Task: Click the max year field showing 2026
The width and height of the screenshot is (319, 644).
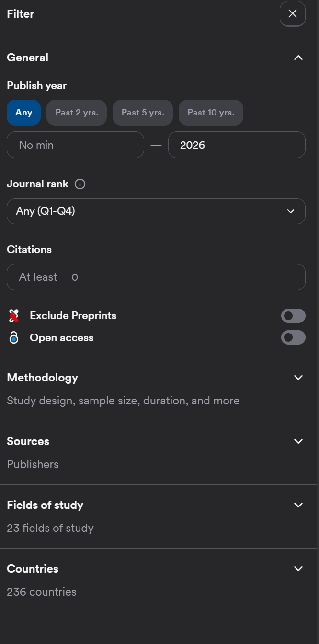Action: coord(237,145)
